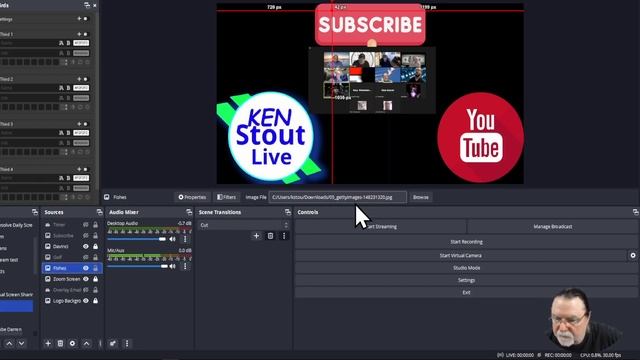Close the Lower Thirds dock panel
Image resolution: width=640 pixels, height=360 pixels.
coord(95,5)
